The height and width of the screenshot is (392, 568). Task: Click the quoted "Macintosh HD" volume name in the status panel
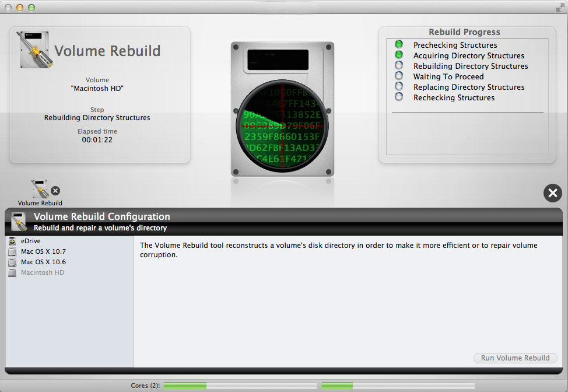point(97,89)
